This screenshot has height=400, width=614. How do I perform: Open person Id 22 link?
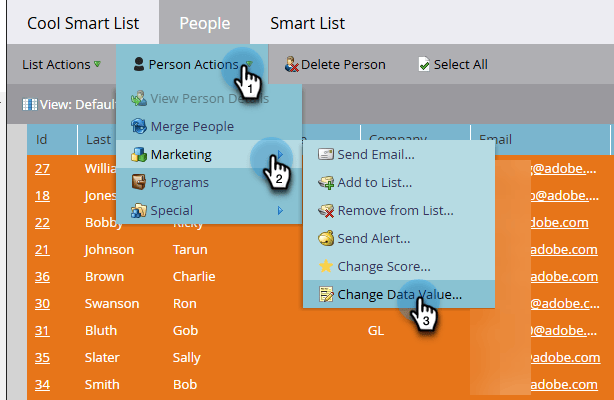coord(42,223)
